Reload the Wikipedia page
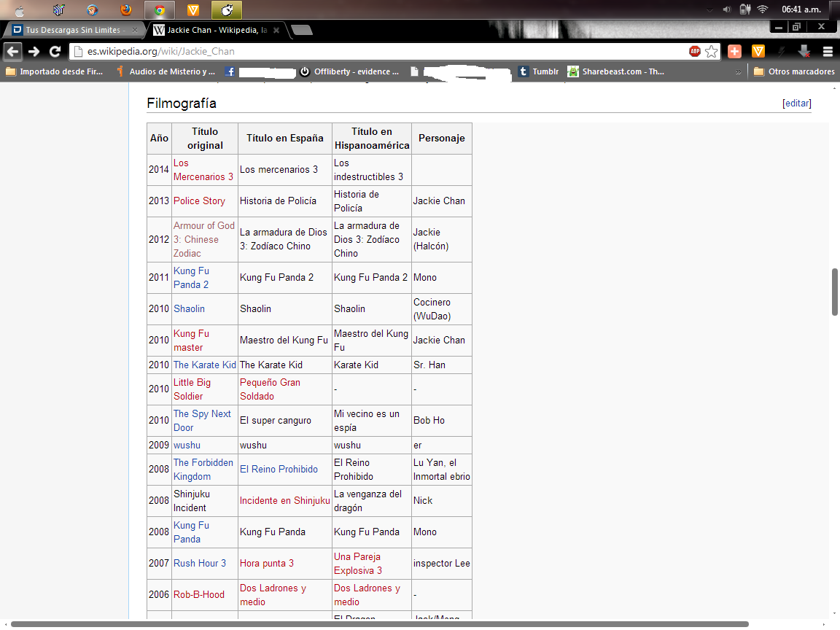The image size is (840, 630). pyautogui.click(x=55, y=51)
